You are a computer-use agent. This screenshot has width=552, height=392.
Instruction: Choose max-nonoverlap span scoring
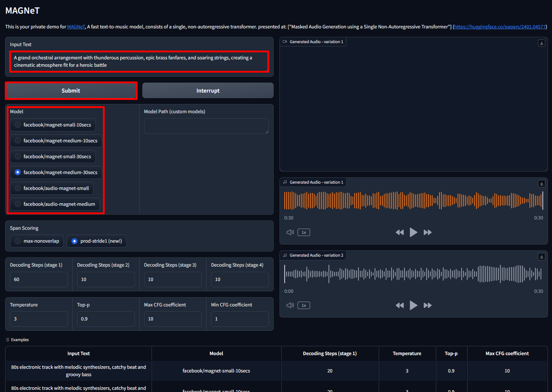37,241
